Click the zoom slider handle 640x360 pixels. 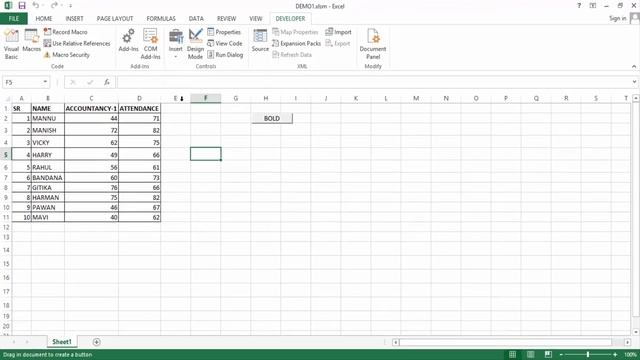588,355
